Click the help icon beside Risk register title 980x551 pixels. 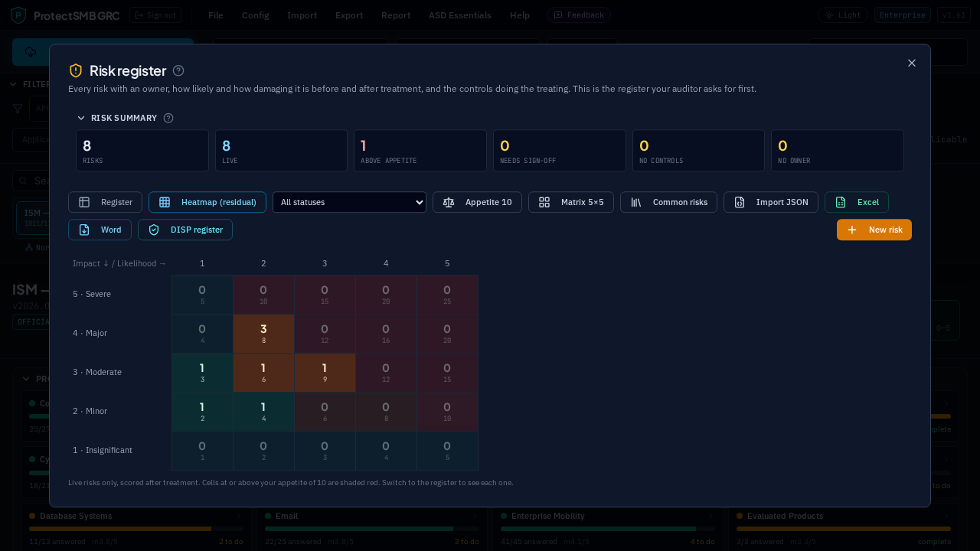click(x=178, y=70)
